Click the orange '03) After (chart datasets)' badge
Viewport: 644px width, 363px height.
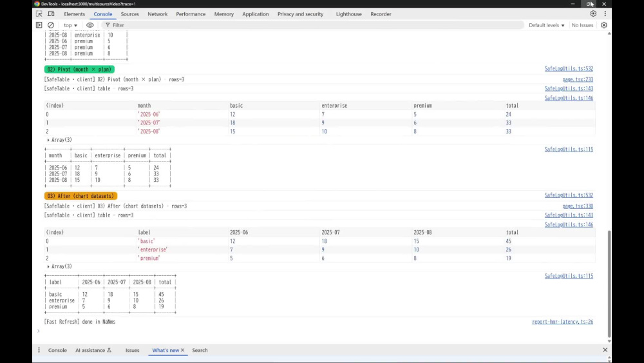(80, 195)
